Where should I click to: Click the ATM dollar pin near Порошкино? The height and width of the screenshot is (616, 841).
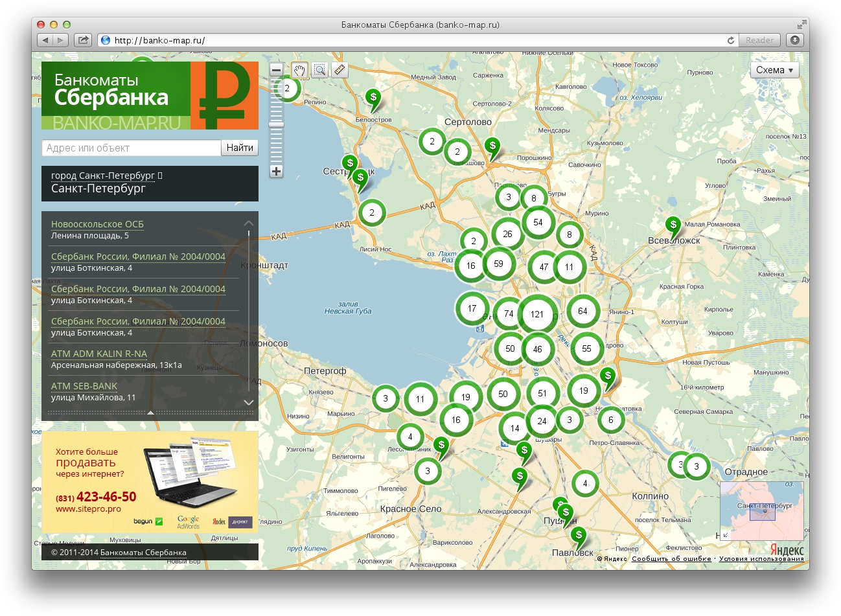tap(492, 148)
